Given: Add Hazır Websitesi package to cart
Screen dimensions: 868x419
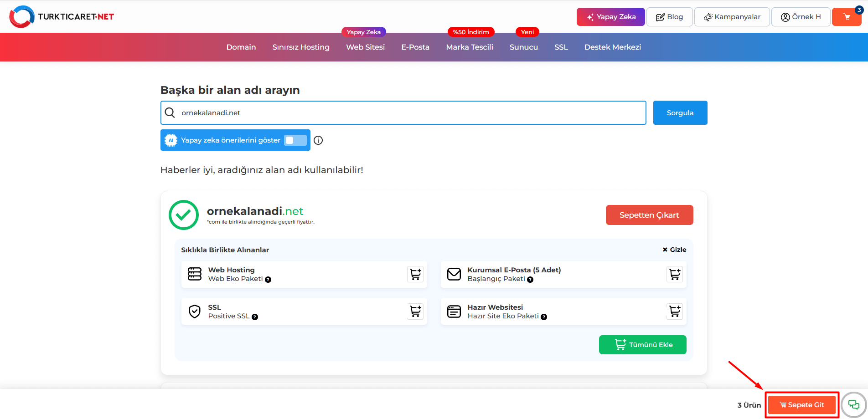Looking at the screenshot, I should [x=674, y=312].
